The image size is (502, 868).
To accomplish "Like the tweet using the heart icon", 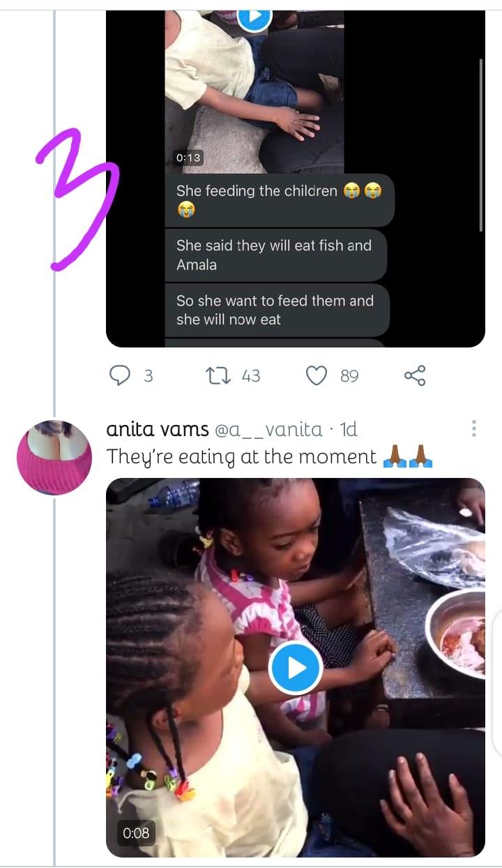I will click(317, 376).
